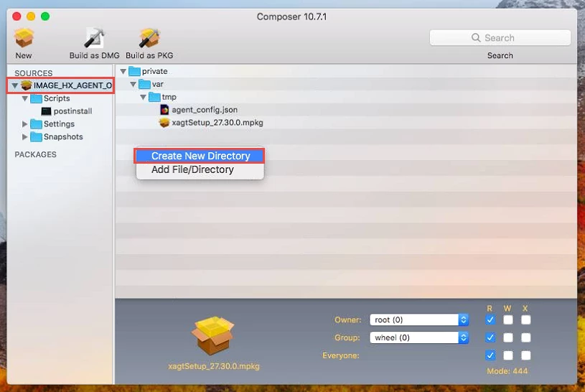The image size is (585, 392).
Task: Collapse the tmp folder triangle
Action: coord(144,97)
